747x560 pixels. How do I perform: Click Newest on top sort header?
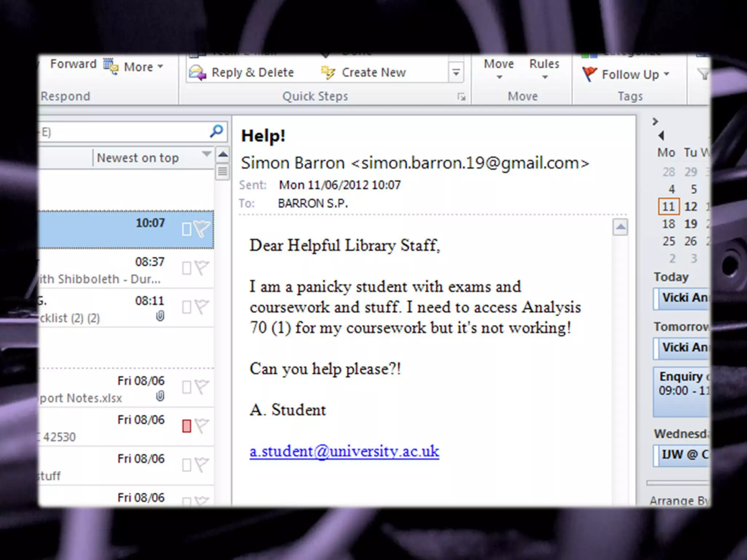pos(138,158)
